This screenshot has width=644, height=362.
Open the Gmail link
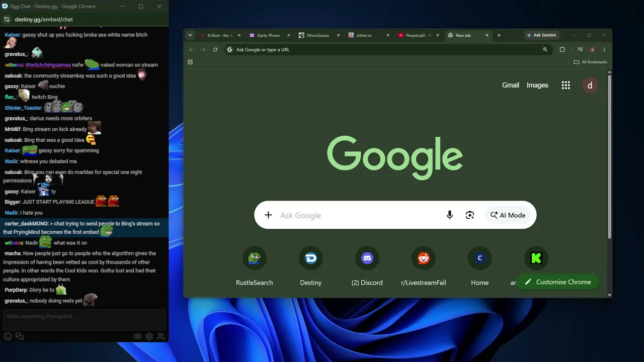tap(511, 85)
